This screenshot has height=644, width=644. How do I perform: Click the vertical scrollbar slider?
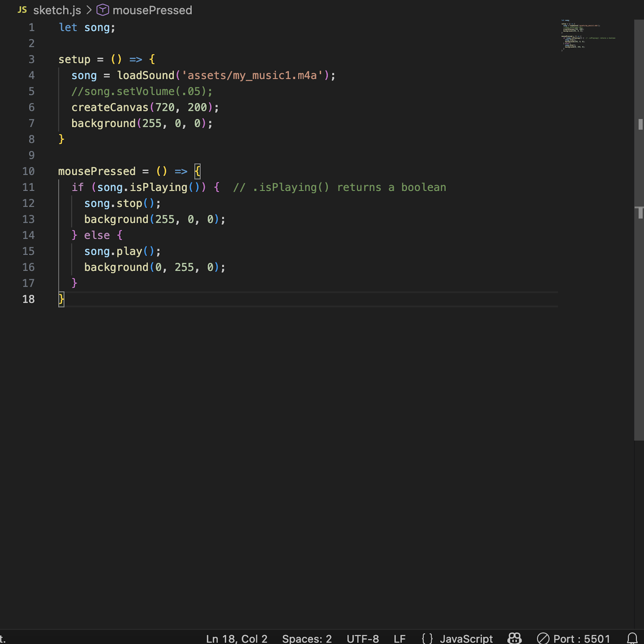pos(639,230)
